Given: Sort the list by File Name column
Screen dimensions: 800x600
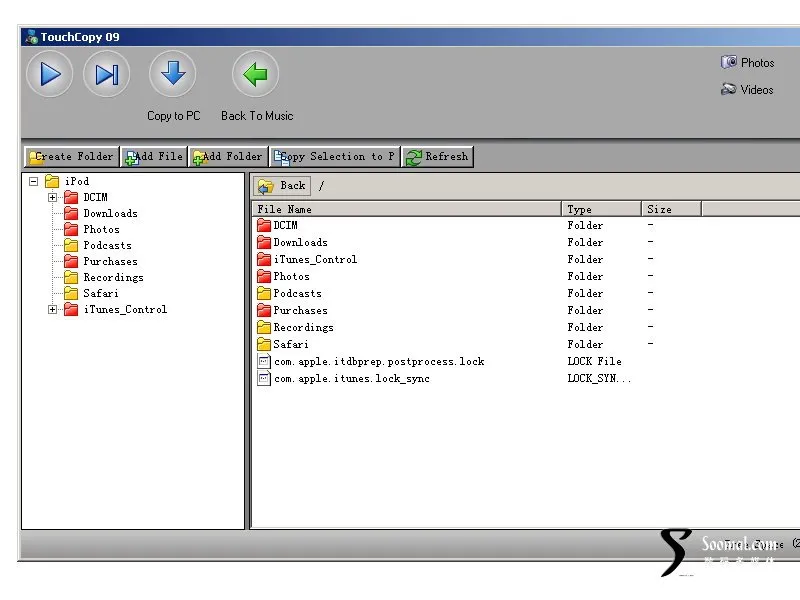Looking at the screenshot, I should pyautogui.click(x=407, y=209).
